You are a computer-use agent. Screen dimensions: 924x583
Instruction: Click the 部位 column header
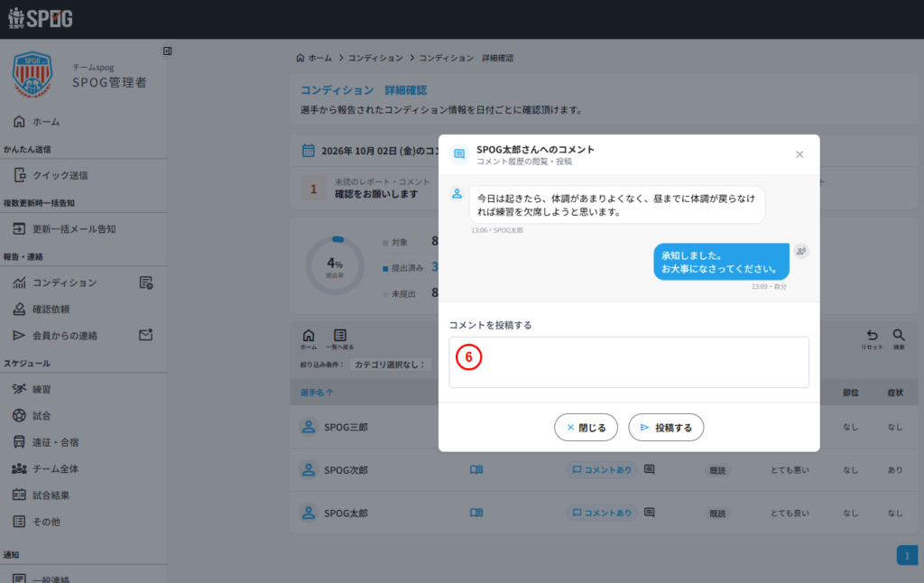click(850, 393)
